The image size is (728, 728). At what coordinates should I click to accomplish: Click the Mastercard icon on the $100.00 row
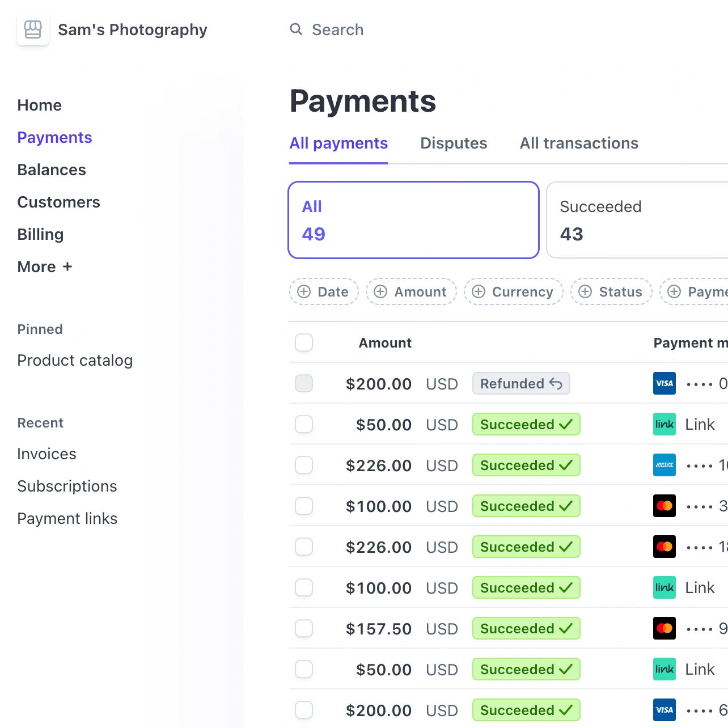pos(664,506)
